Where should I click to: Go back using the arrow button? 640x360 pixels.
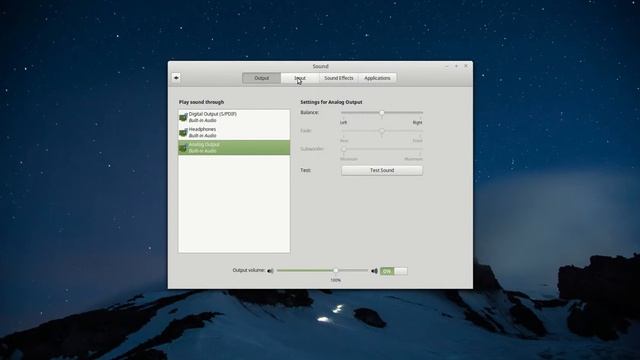pos(176,78)
